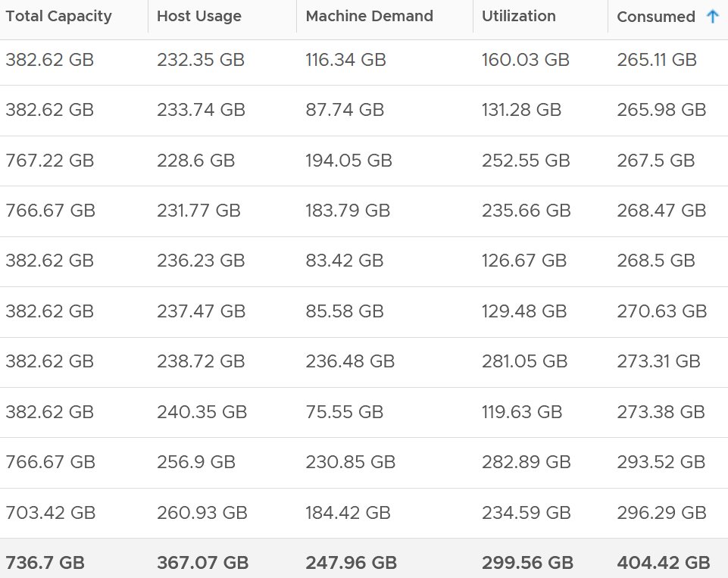Sort by Machine Demand column header

pyautogui.click(x=369, y=16)
